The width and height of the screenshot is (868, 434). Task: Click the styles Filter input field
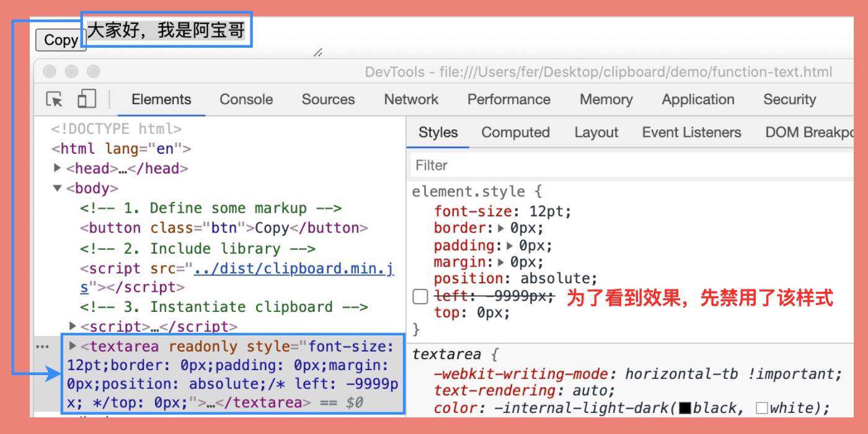(x=631, y=165)
